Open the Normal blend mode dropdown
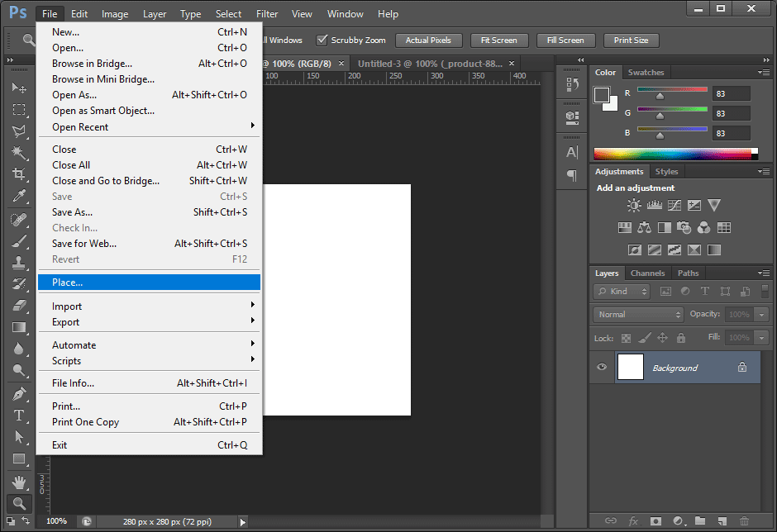The width and height of the screenshot is (777, 532). tap(636, 314)
